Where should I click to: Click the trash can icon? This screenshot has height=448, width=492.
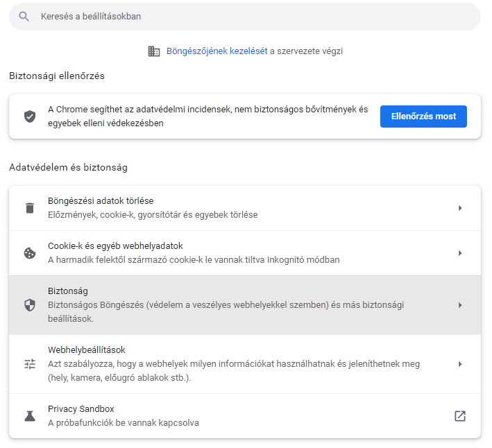(30, 208)
